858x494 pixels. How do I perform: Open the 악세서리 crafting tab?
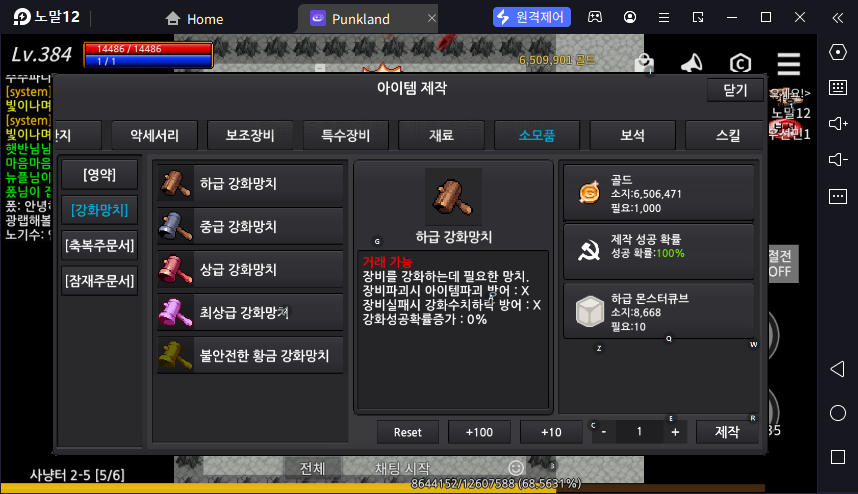[154, 135]
